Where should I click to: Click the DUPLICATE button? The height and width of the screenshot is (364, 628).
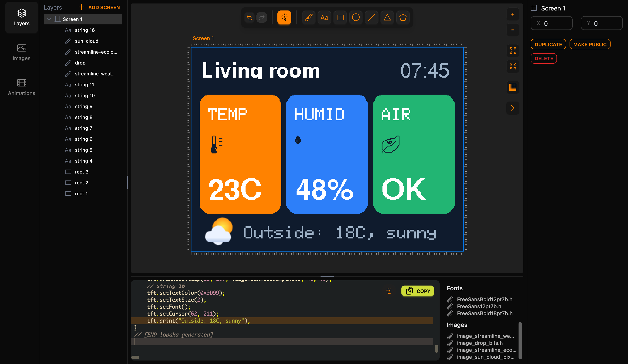pyautogui.click(x=548, y=44)
